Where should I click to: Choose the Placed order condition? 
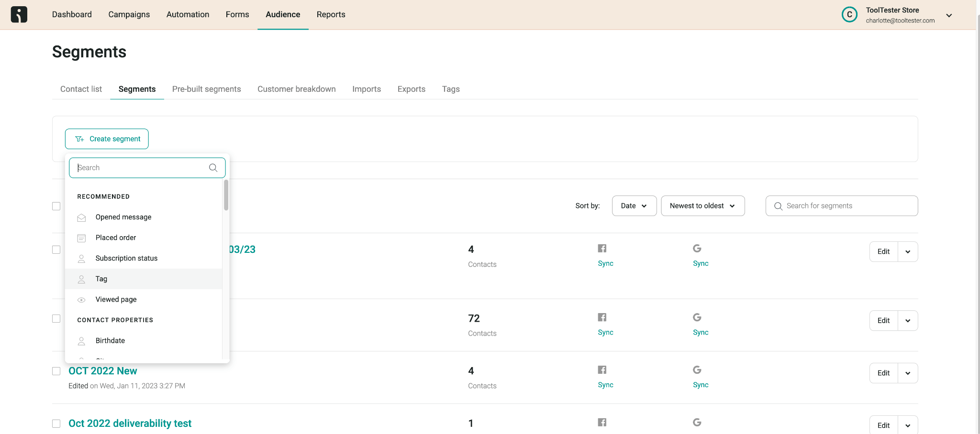click(x=144, y=238)
